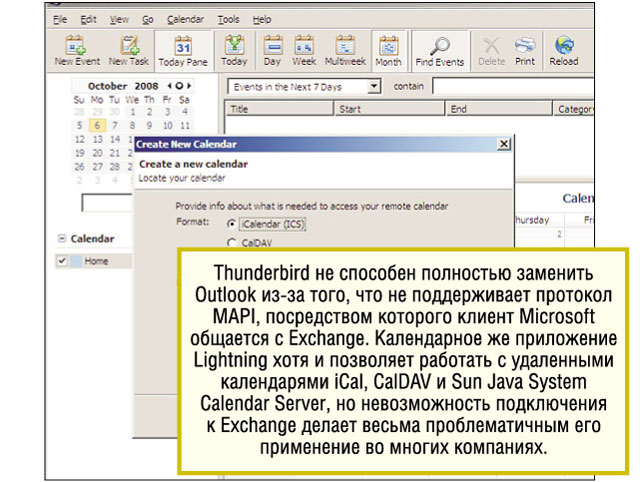This screenshot has width=640, height=482.
Task: Click the Print toolbar icon
Action: click(525, 51)
